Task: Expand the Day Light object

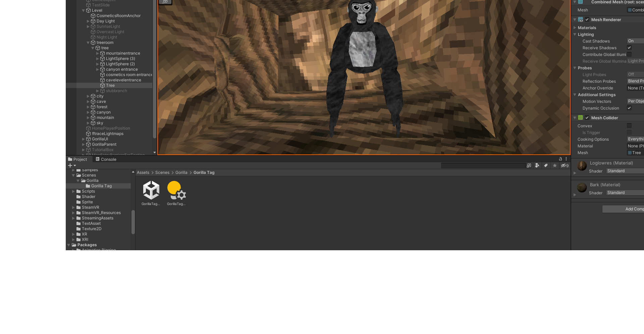Action: (x=88, y=21)
